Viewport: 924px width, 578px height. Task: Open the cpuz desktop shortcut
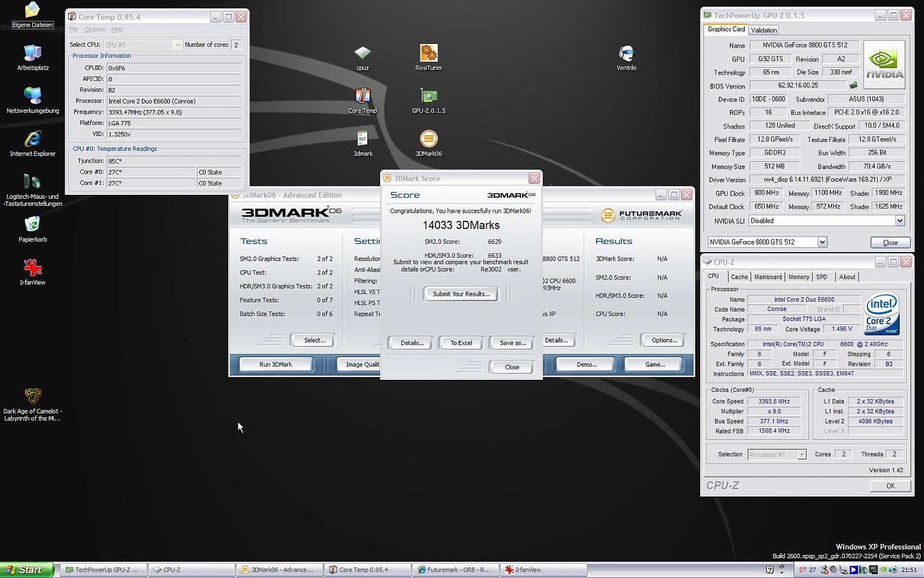[x=363, y=58]
